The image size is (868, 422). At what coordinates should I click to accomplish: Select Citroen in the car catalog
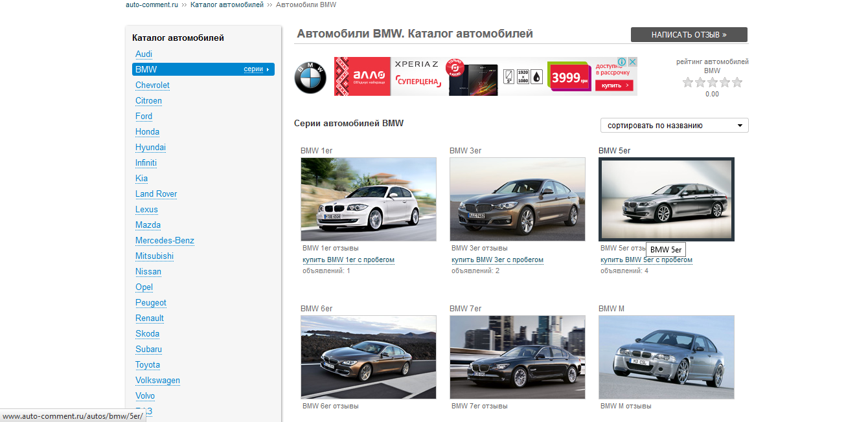point(148,100)
